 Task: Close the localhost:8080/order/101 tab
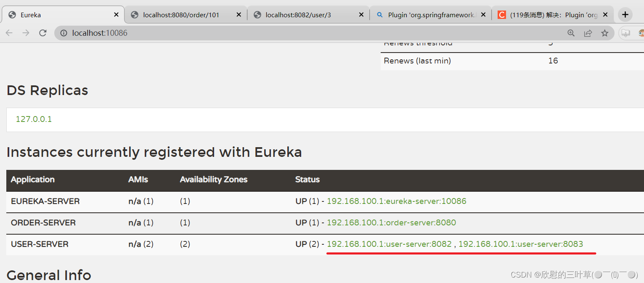[x=239, y=15]
